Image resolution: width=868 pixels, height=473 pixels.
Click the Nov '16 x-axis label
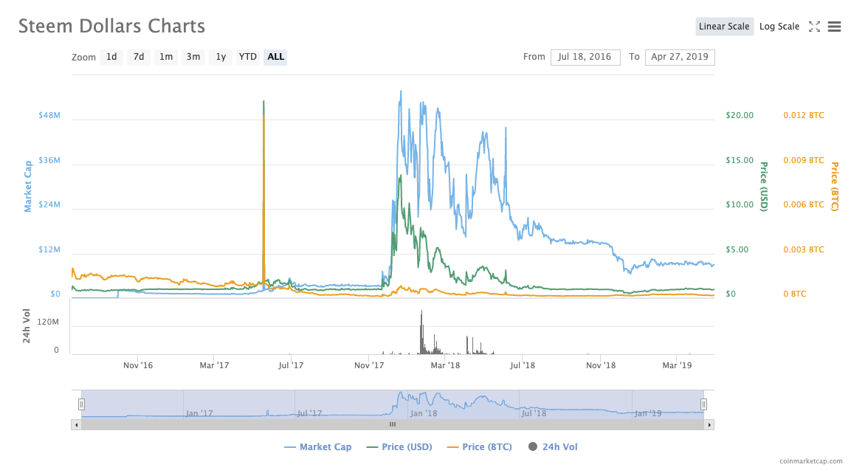coord(138,365)
